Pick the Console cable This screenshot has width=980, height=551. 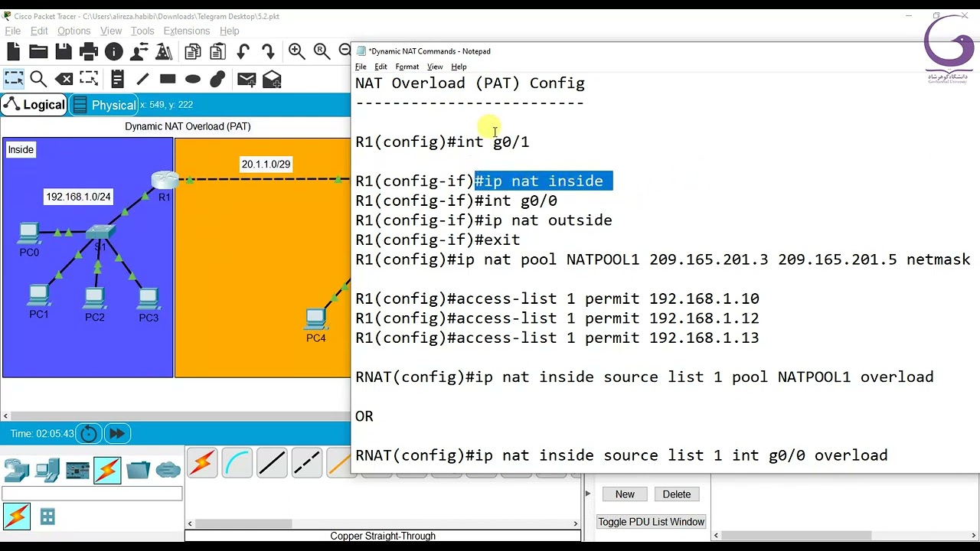(x=237, y=463)
